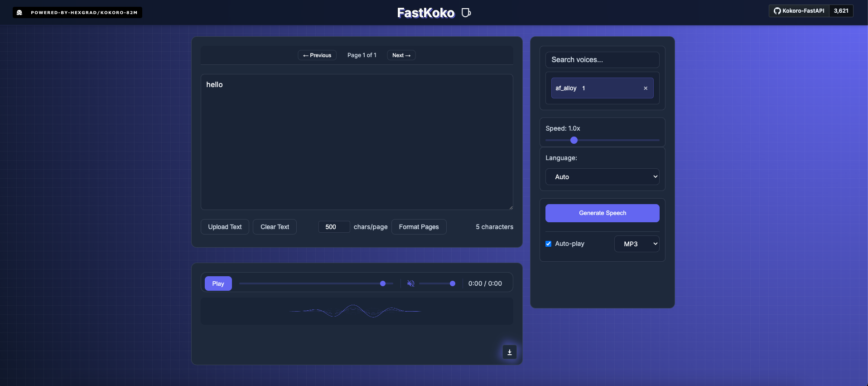Click the download audio icon
The width and height of the screenshot is (868, 386).
pyautogui.click(x=509, y=352)
